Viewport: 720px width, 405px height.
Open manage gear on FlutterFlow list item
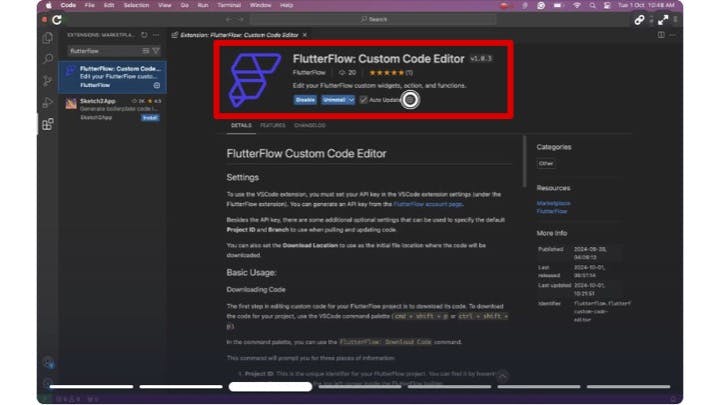pyautogui.click(x=157, y=85)
